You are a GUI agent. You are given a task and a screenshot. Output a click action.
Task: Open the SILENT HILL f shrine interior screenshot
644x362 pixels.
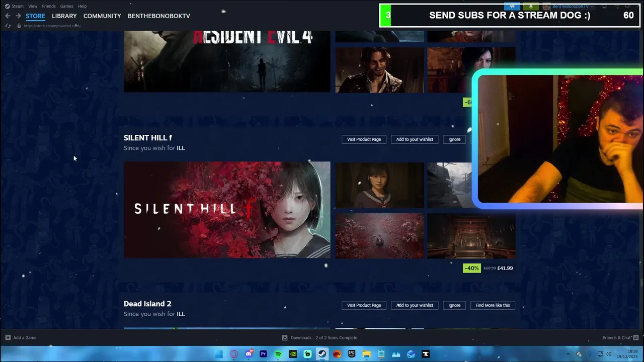point(471,236)
